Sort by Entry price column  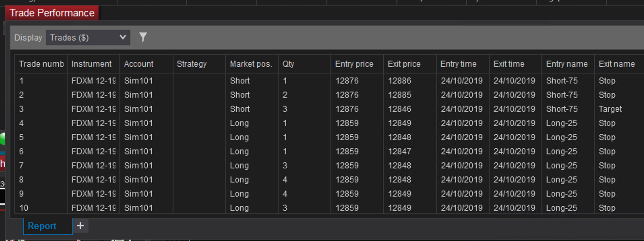[x=354, y=64]
